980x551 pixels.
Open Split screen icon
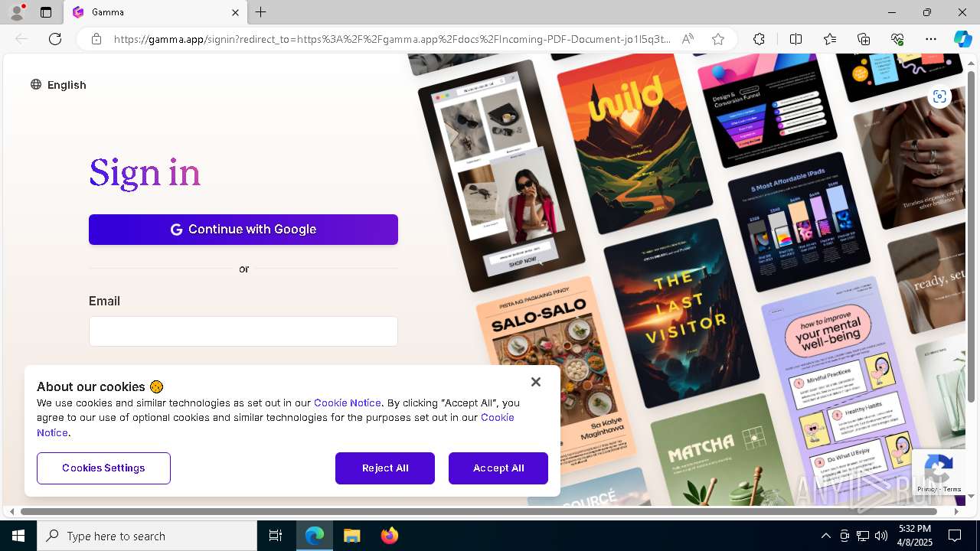pos(795,39)
